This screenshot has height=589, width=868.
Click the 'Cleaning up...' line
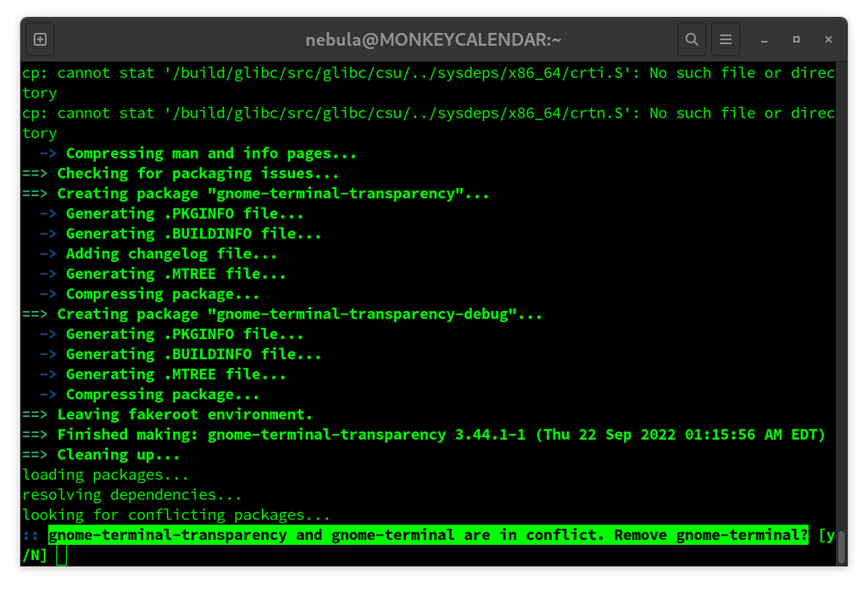[x=102, y=454]
